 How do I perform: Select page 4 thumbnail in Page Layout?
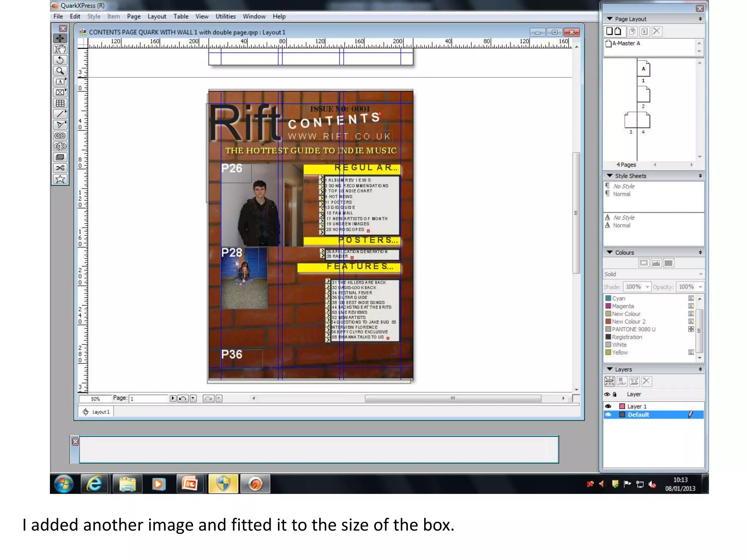pos(643,120)
